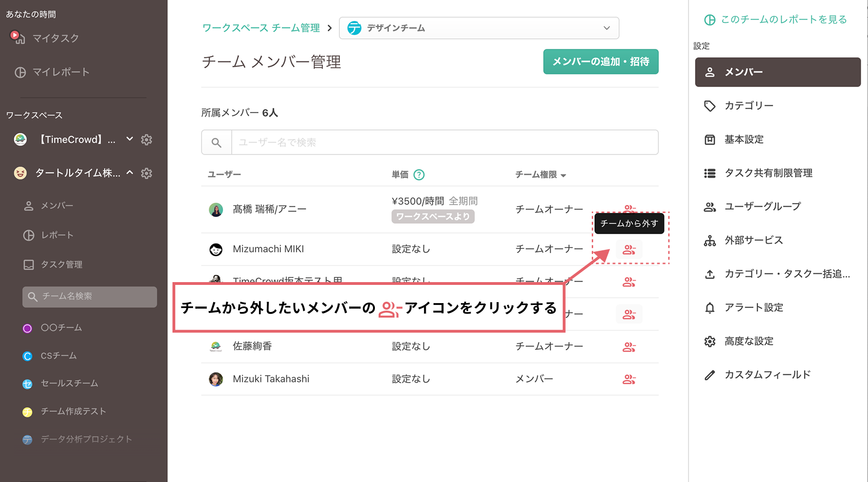Switch to the カテゴリー settings tab

pos(749,106)
